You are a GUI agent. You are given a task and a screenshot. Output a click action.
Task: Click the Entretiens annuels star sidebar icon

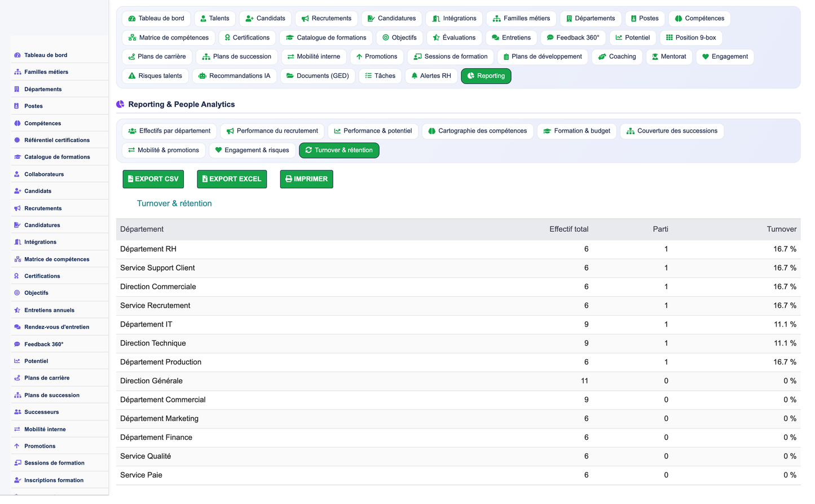17,311
